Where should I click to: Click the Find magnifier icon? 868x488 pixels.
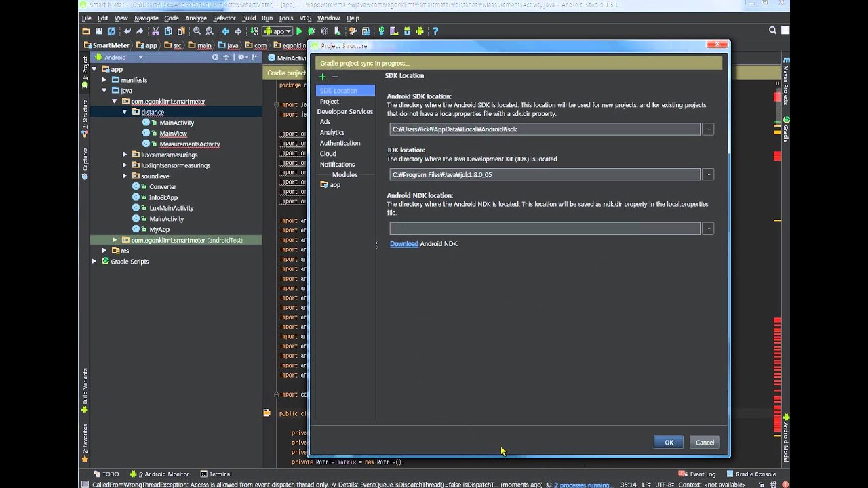[x=197, y=31]
